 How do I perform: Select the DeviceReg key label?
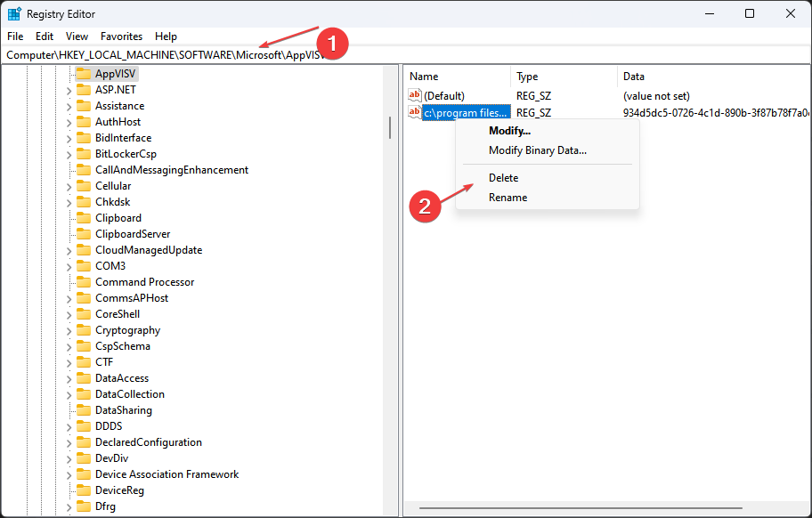[119, 490]
